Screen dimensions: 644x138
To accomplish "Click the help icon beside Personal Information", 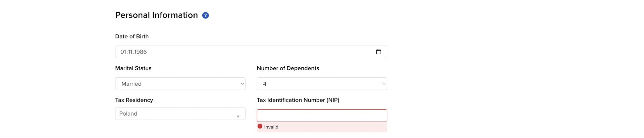I will click(x=206, y=15).
